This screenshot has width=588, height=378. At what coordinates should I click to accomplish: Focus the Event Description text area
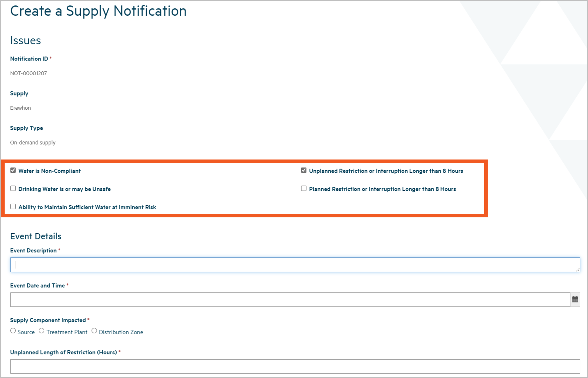294,265
